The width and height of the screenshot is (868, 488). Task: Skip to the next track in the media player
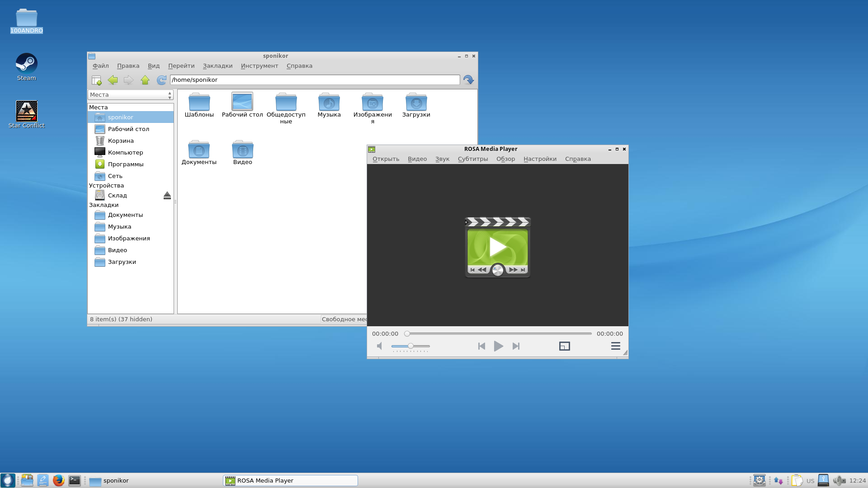pyautogui.click(x=516, y=346)
